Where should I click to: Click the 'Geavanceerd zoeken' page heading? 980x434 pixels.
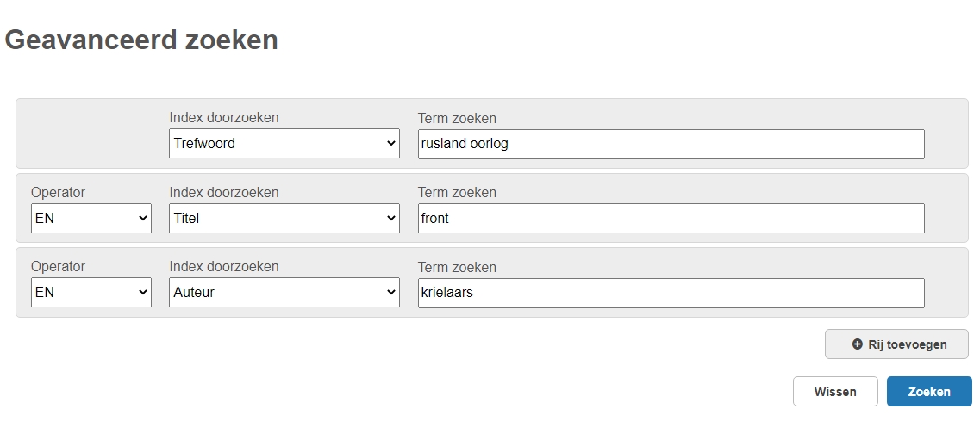tap(141, 40)
